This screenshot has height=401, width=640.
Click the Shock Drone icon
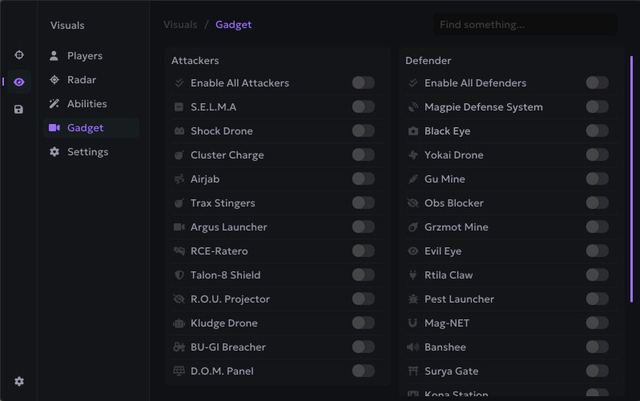[x=179, y=131]
